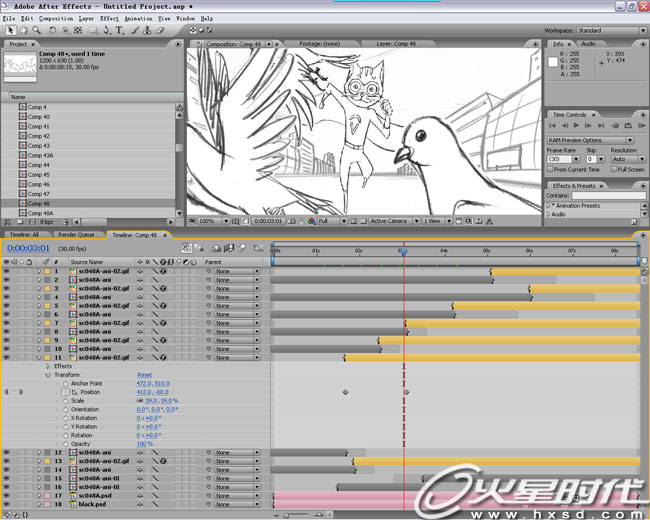
Task: Toggle the Opacity property stopwatch
Action: 65,444
